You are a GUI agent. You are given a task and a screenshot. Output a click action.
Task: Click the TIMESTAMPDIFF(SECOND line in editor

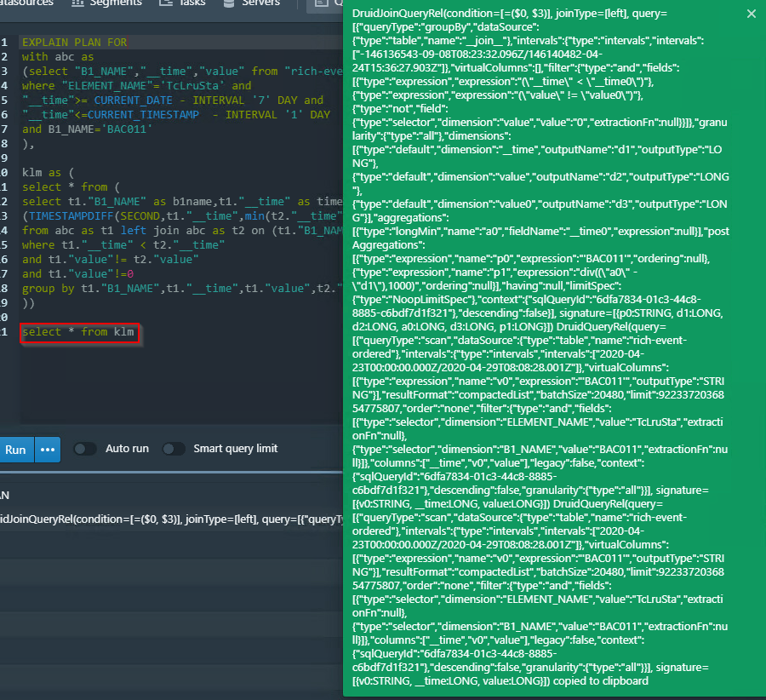click(182, 216)
